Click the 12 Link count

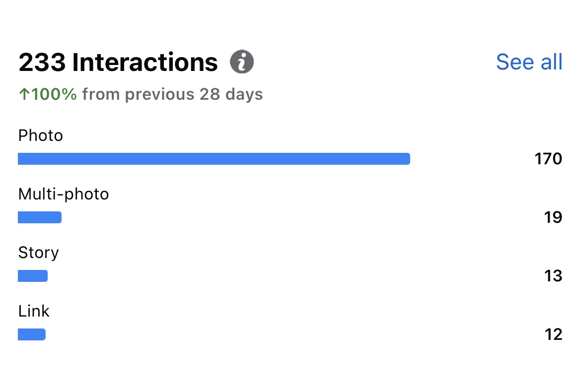[x=553, y=334]
